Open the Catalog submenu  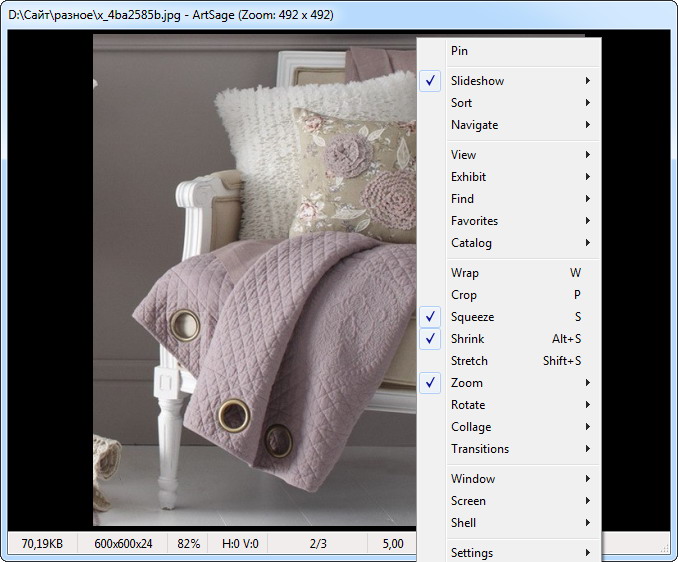click(509, 243)
